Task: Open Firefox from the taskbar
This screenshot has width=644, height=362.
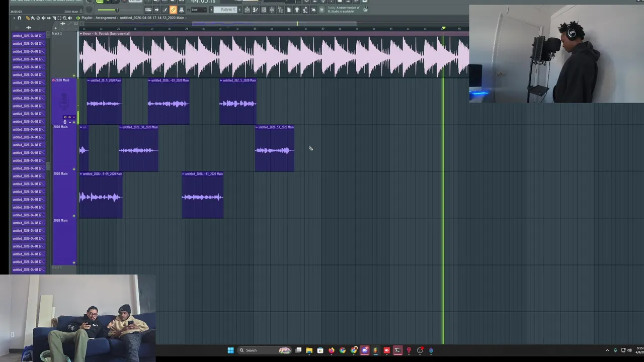Action: tap(332, 350)
